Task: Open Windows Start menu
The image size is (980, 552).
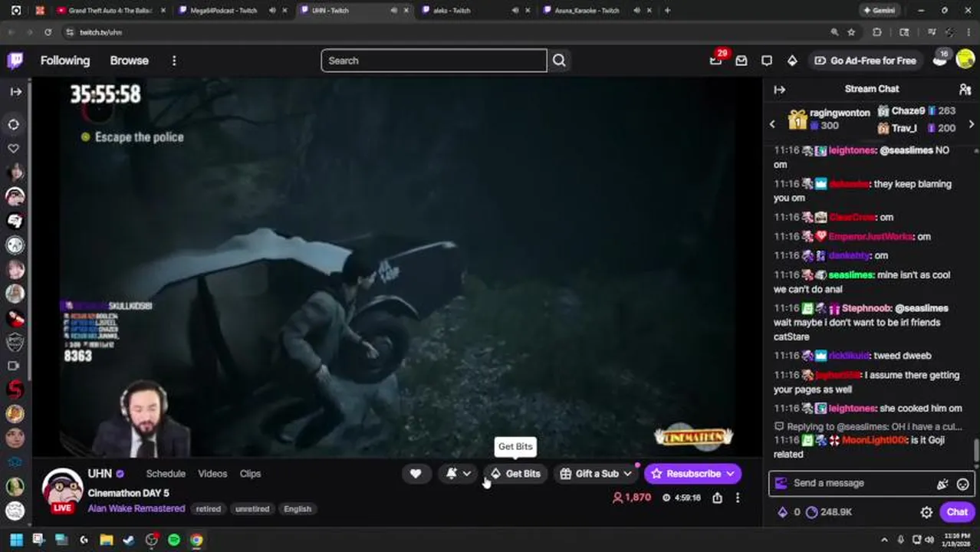Action: point(15,540)
